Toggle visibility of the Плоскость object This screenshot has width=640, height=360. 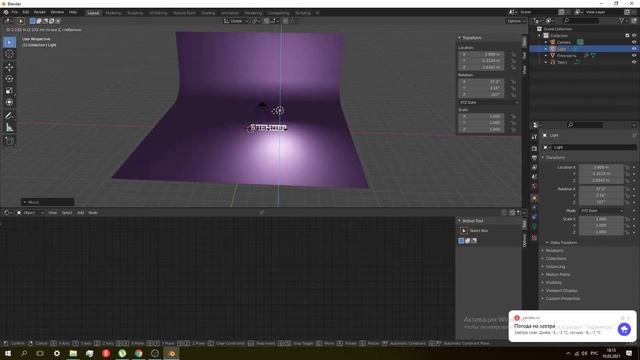pyautogui.click(x=634, y=55)
